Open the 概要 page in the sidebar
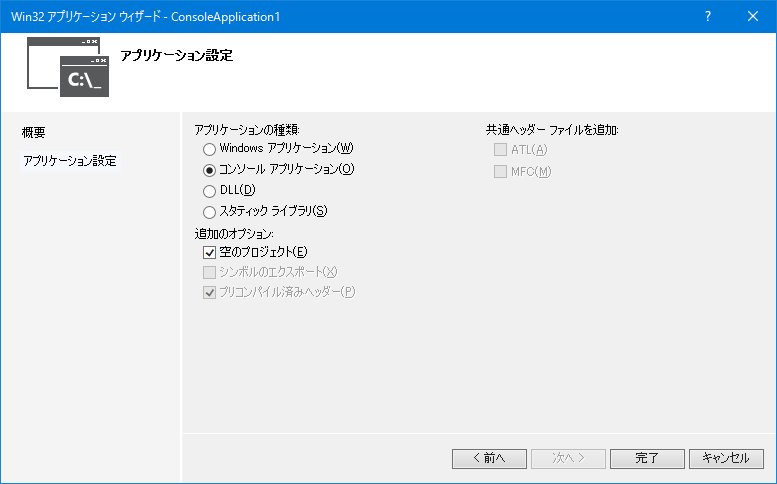777x484 pixels. click(34, 132)
